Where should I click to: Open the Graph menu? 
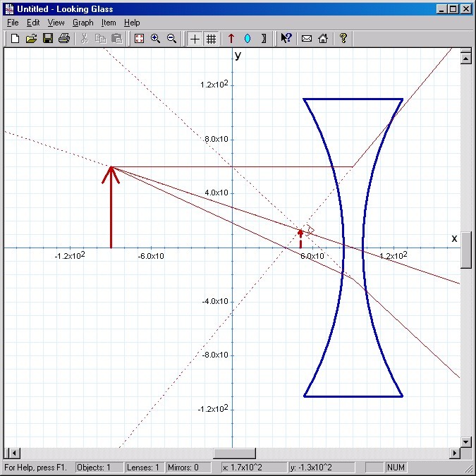(x=83, y=23)
